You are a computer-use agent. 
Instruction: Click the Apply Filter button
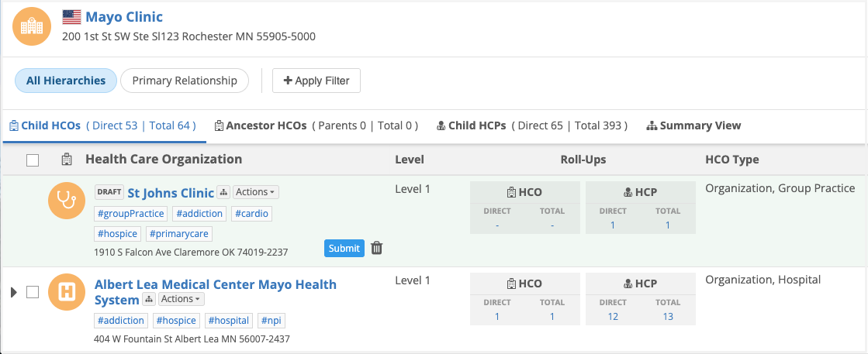(x=316, y=81)
